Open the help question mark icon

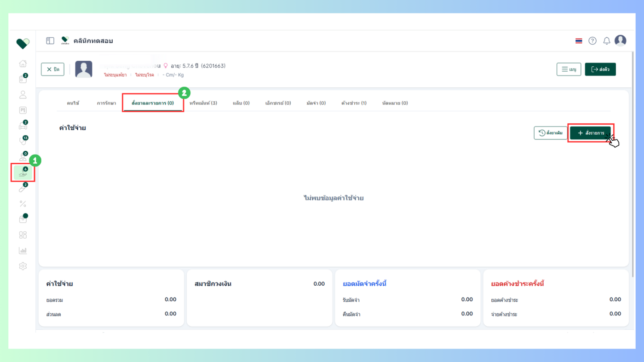point(592,41)
